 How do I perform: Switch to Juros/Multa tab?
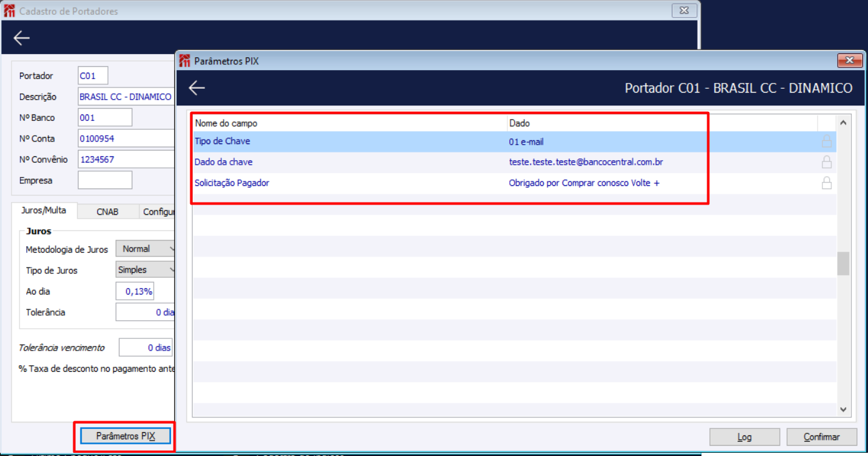(44, 211)
